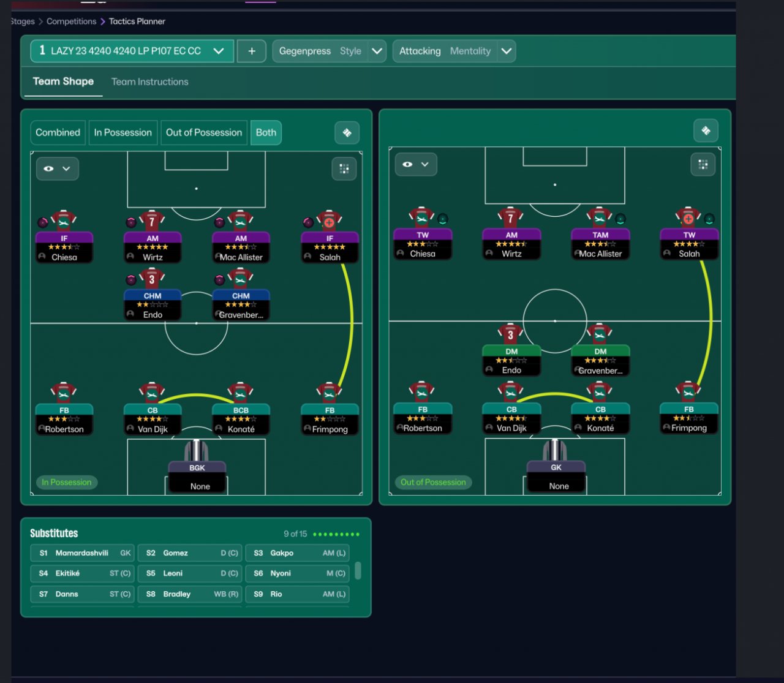Viewport: 784px width, 683px height.
Task: Select the Combined view toggle
Action: 58,132
